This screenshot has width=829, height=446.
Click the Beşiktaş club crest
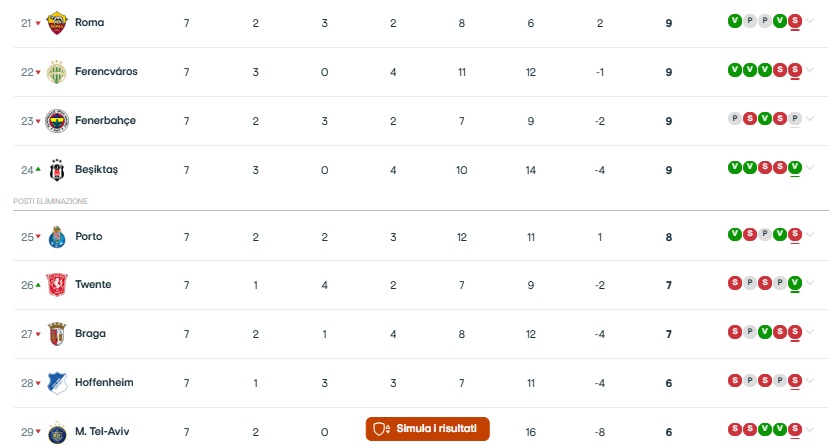click(x=57, y=170)
